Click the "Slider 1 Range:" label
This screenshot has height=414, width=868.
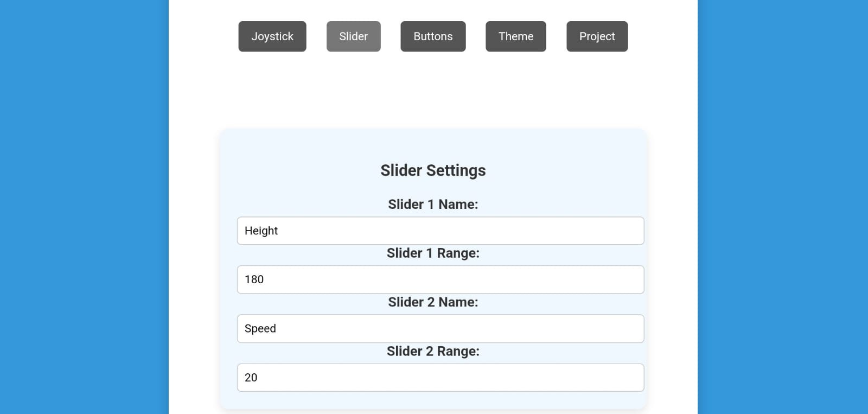[433, 253]
